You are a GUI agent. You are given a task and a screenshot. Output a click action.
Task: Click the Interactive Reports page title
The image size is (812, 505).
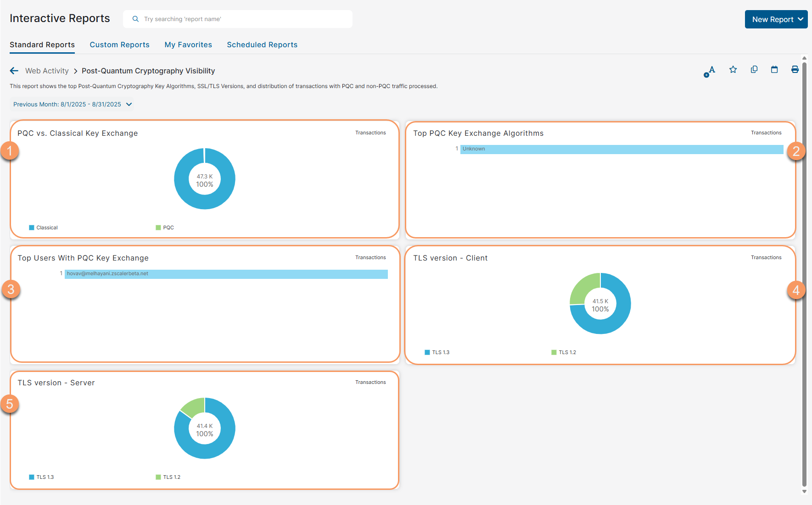click(x=60, y=18)
